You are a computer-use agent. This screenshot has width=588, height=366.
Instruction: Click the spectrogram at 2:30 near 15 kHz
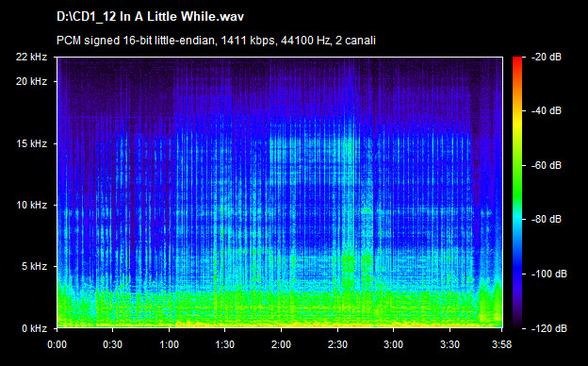pos(337,143)
